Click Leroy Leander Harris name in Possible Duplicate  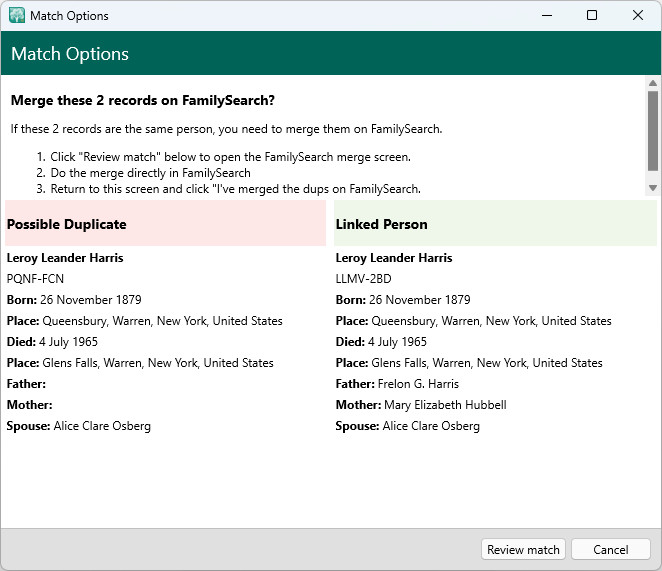coord(65,258)
